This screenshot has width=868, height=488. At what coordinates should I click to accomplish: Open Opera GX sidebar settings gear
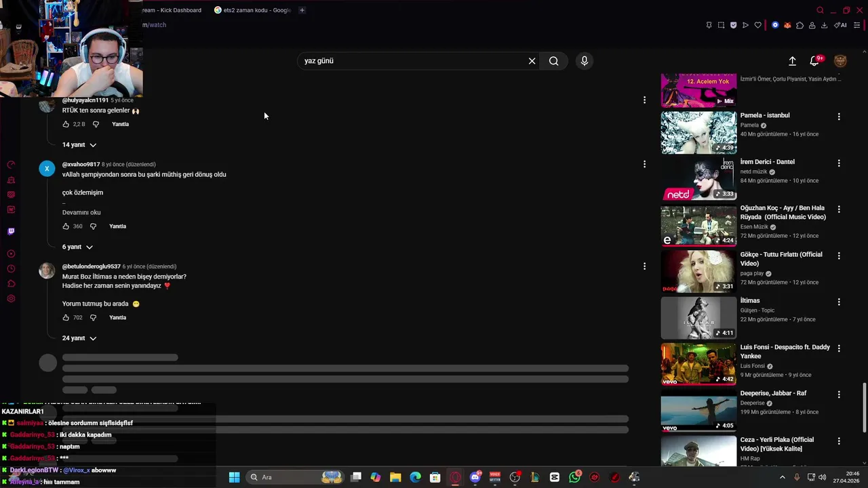click(x=11, y=299)
